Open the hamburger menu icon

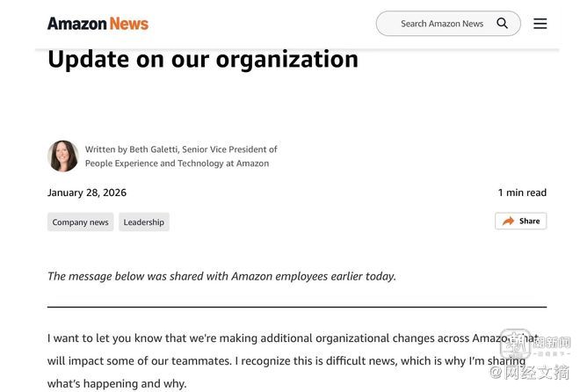coord(540,24)
